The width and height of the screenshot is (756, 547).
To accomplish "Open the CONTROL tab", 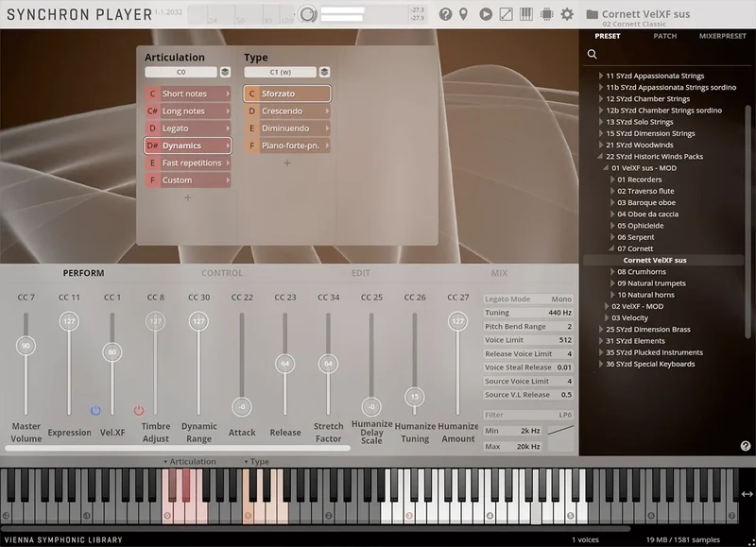I will click(x=222, y=273).
